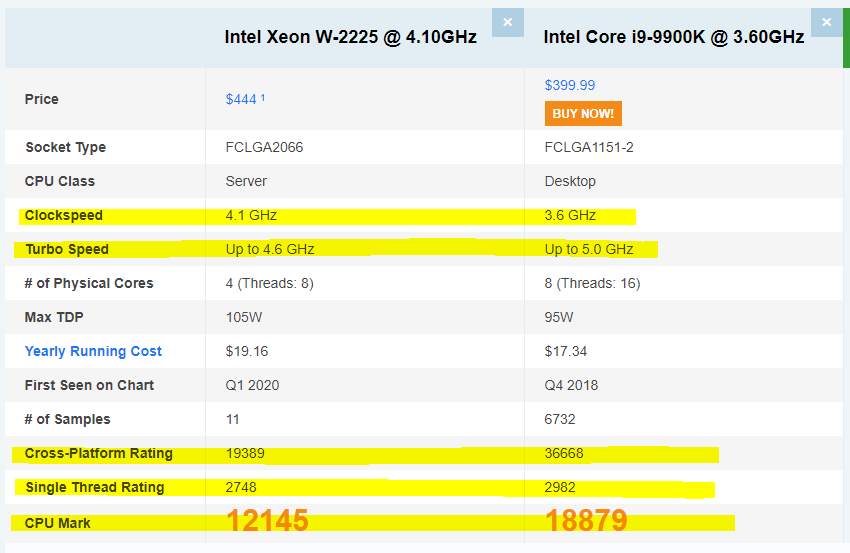Image resolution: width=850 pixels, height=553 pixels.
Task: Click the First Seen on Chart label
Action: pos(89,385)
